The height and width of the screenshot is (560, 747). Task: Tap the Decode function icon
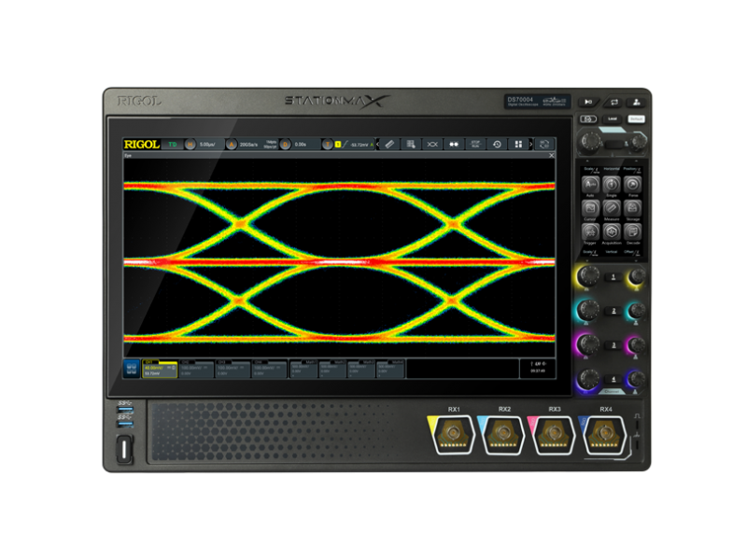[x=633, y=231]
